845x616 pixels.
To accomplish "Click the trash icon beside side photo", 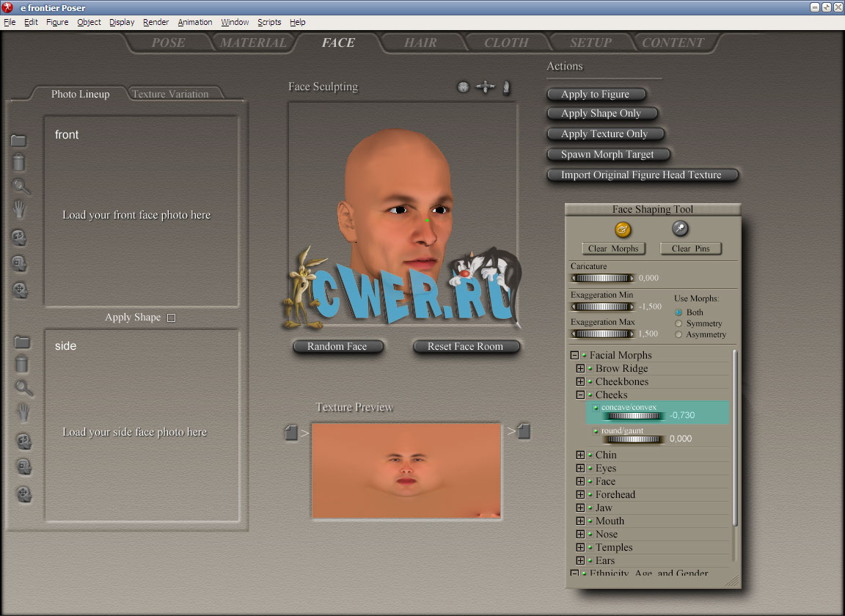I will click(22, 364).
